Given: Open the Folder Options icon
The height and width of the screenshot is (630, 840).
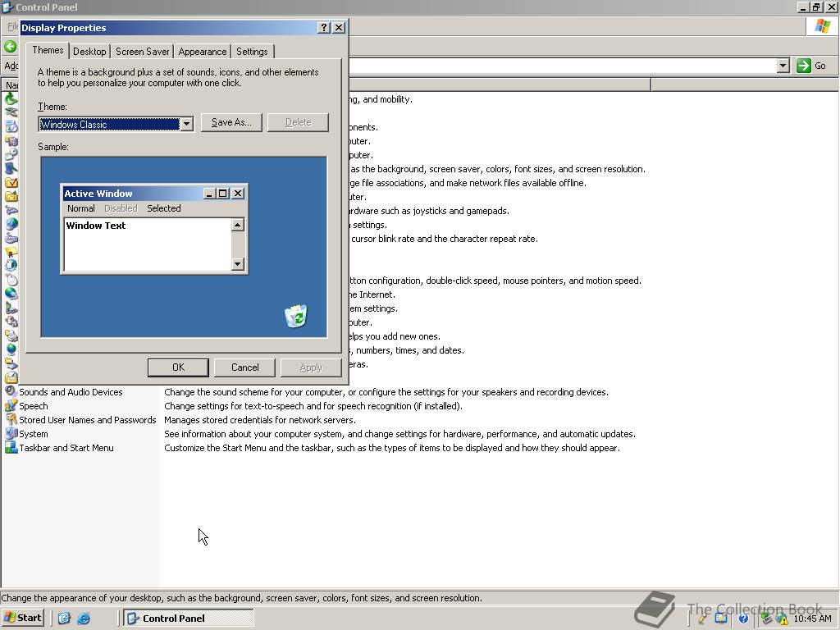Looking at the screenshot, I should tap(11, 183).
